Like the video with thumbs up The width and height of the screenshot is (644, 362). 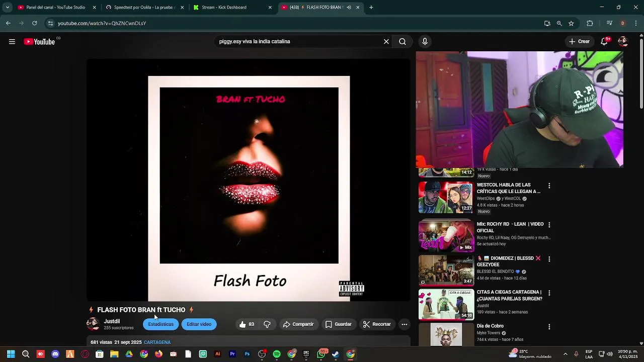247,324
